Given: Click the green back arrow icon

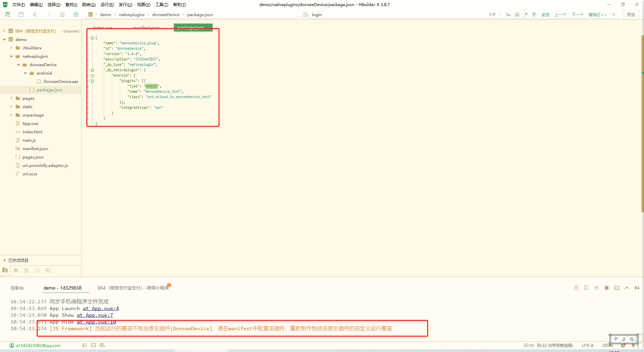Looking at the screenshot, I should point(35,14).
